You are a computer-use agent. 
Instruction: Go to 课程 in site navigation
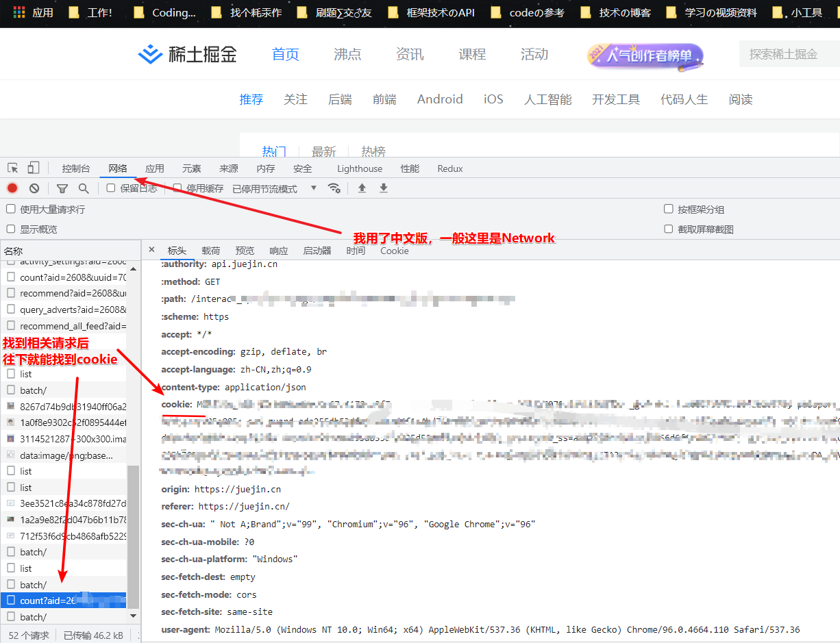(472, 54)
